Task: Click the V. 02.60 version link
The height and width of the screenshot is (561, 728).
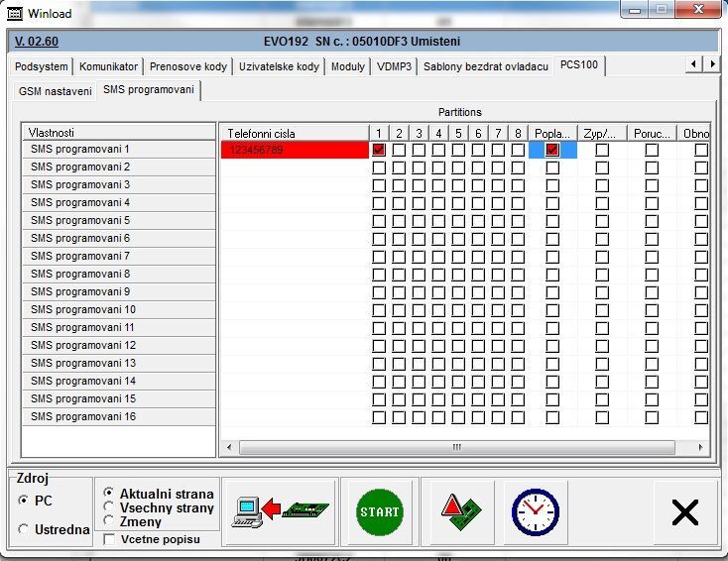Action: click(x=37, y=42)
